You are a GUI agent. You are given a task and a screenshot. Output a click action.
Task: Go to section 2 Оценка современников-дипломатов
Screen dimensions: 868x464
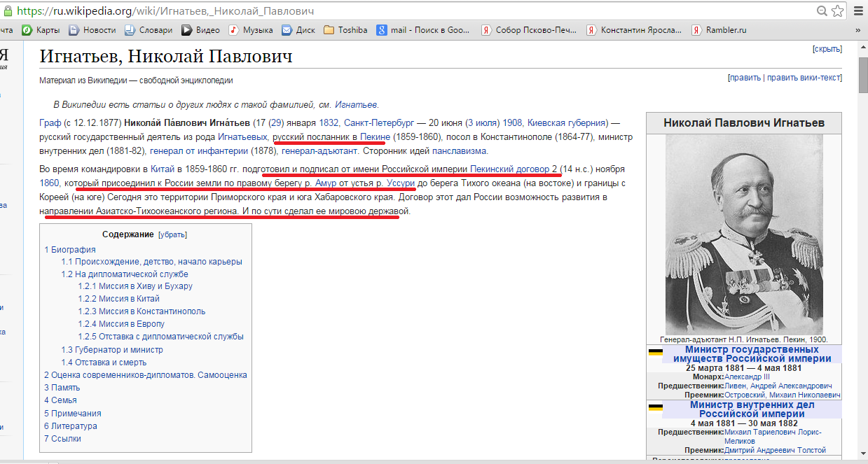tap(146, 375)
